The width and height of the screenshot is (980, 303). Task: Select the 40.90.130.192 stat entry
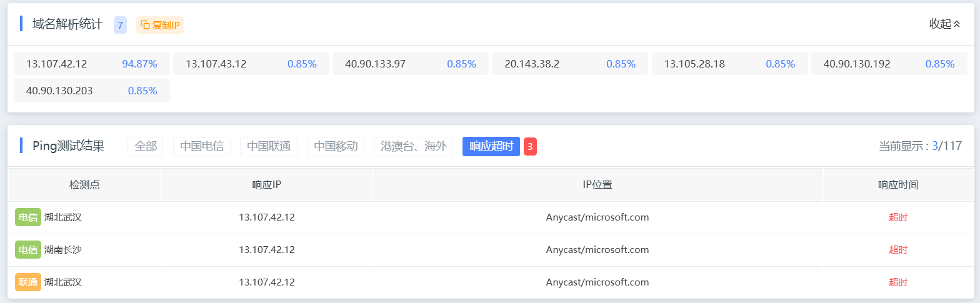click(x=889, y=64)
